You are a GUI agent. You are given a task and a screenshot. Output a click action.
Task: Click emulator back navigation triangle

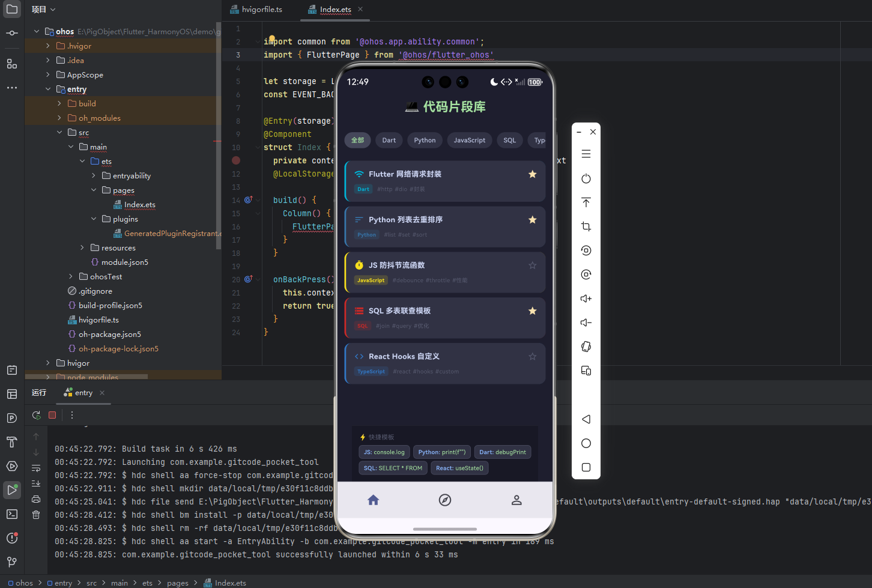pos(586,419)
